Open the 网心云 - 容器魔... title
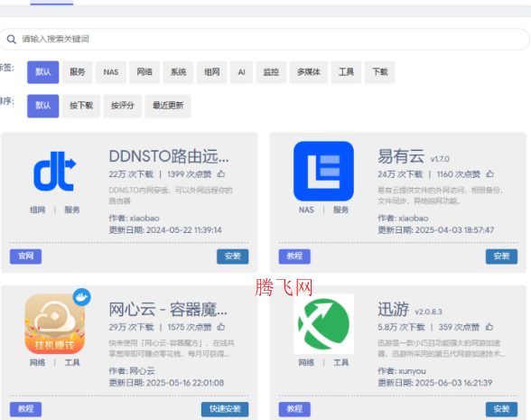The width and height of the screenshot is (531, 420). [168, 309]
